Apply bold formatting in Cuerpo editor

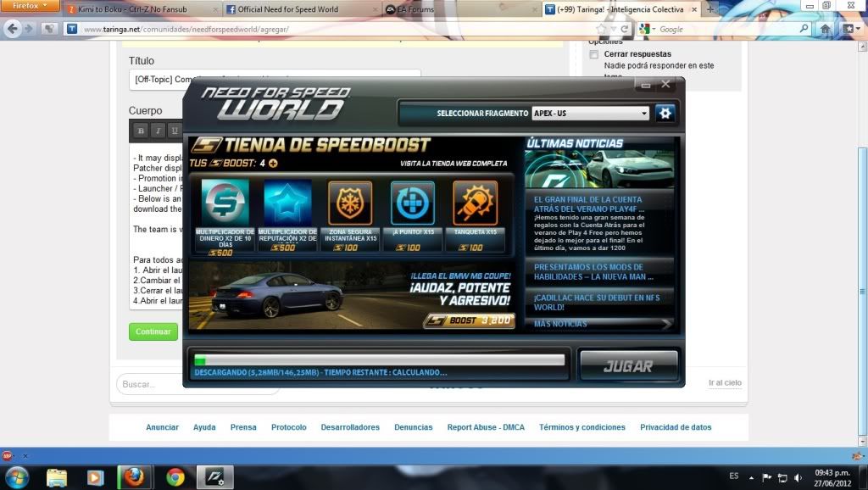click(141, 131)
